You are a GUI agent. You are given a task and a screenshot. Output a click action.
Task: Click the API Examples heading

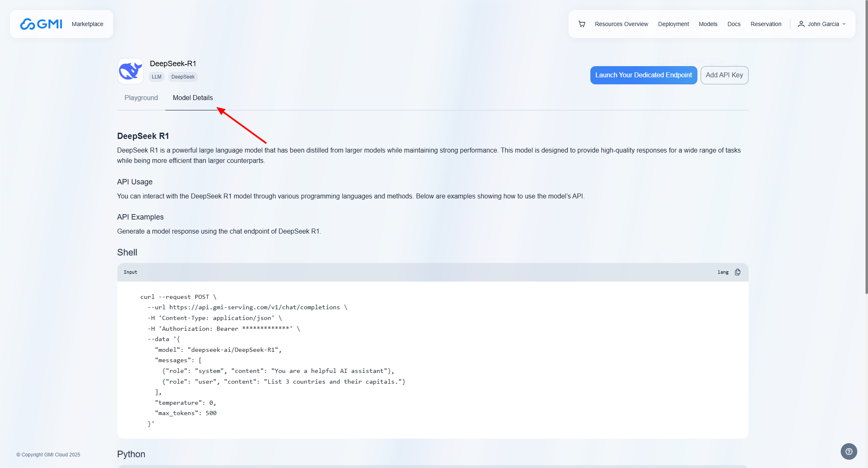coord(140,217)
